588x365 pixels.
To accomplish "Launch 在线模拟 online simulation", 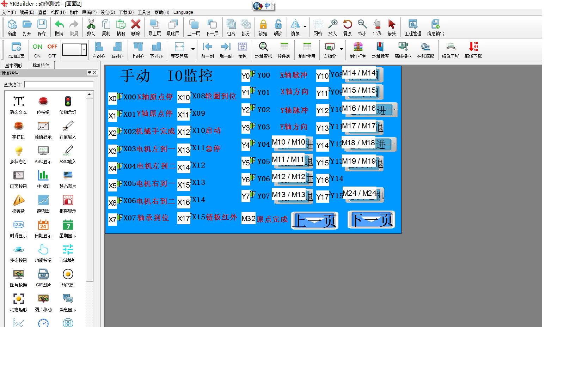I will tap(425, 50).
